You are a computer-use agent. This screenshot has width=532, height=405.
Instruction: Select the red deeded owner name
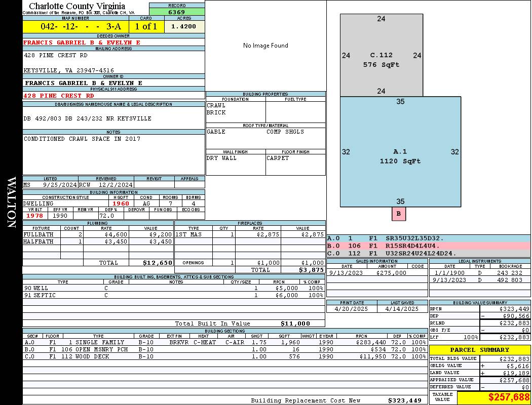pyautogui.click(x=82, y=43)
